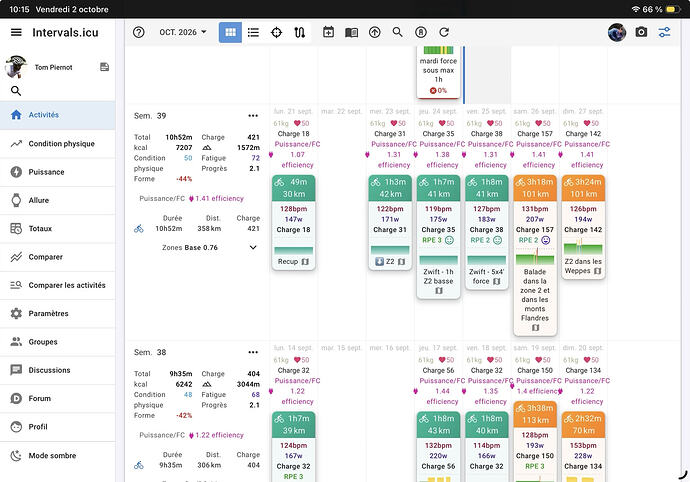690x482 pixels.
Task: Click the camera screenshot icon
Action: pos(641,32)
